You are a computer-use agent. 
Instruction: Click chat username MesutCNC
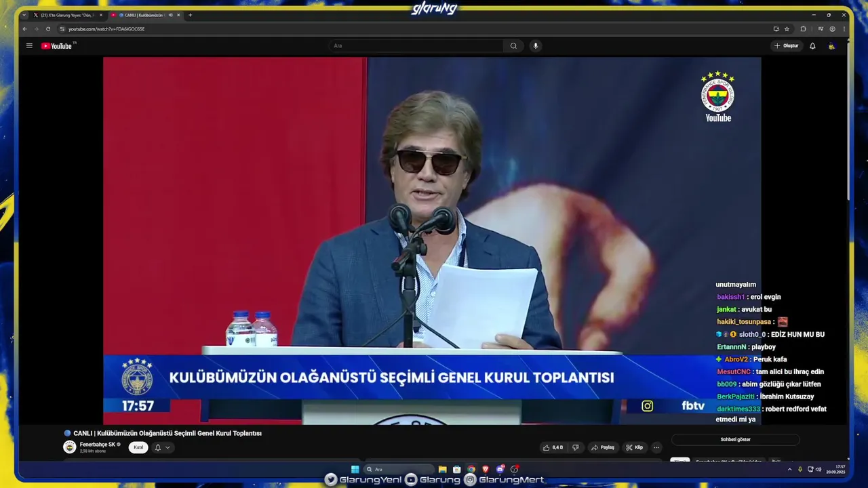pyautogui.click(x=734, y=372)
